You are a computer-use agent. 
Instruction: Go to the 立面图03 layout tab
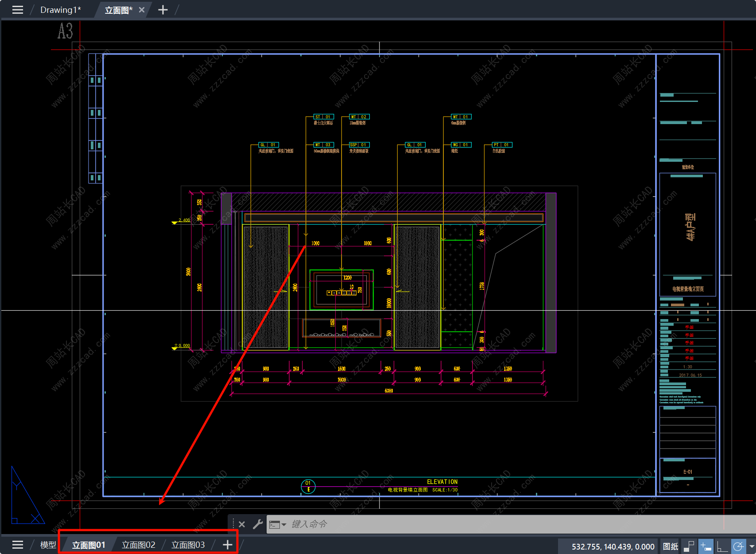pyautogui.click(x=188, y=545)
